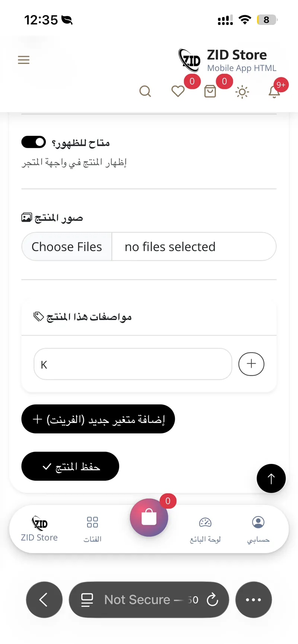Switch theme with the sun icon

(242, 92)
